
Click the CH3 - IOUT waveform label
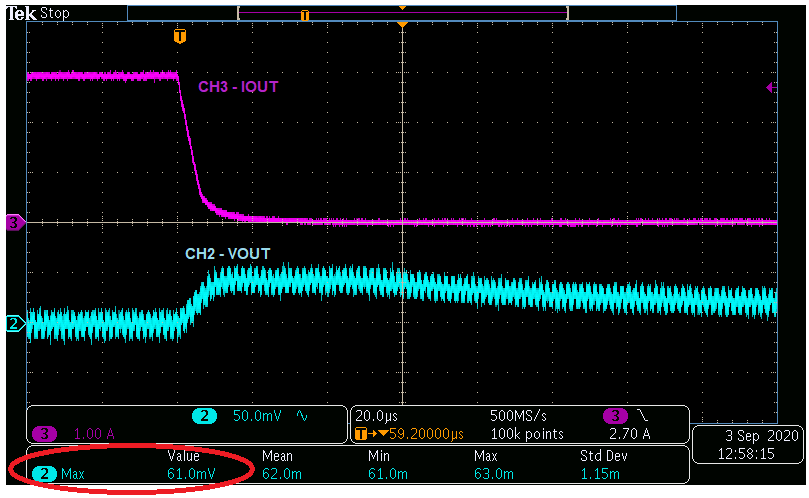tap(238, 87)
